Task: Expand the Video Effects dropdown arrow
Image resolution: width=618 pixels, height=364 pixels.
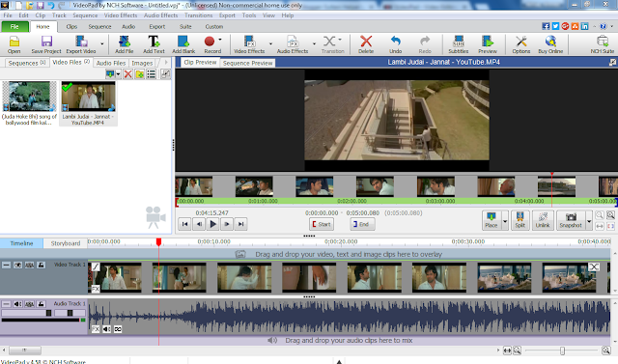Action: [270, 43]
